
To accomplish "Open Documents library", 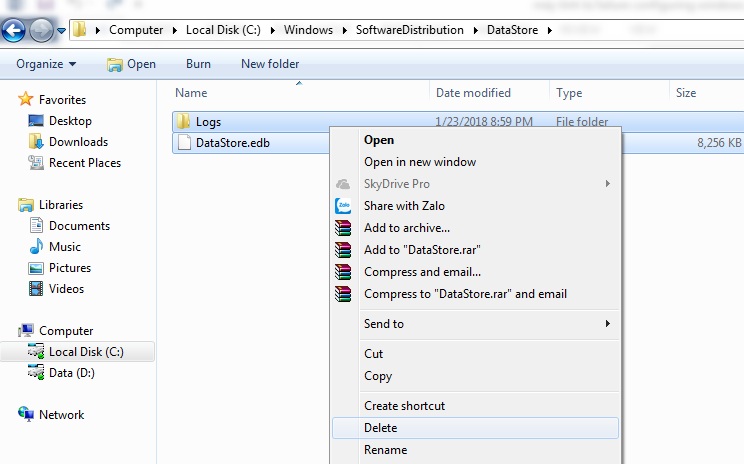I will tap(79, 226).
